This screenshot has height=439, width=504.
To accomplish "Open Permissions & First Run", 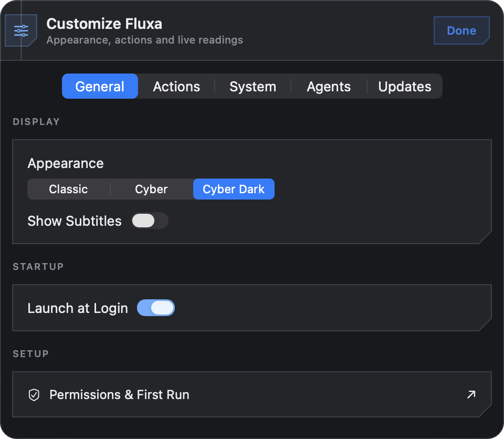I will 251,394.
